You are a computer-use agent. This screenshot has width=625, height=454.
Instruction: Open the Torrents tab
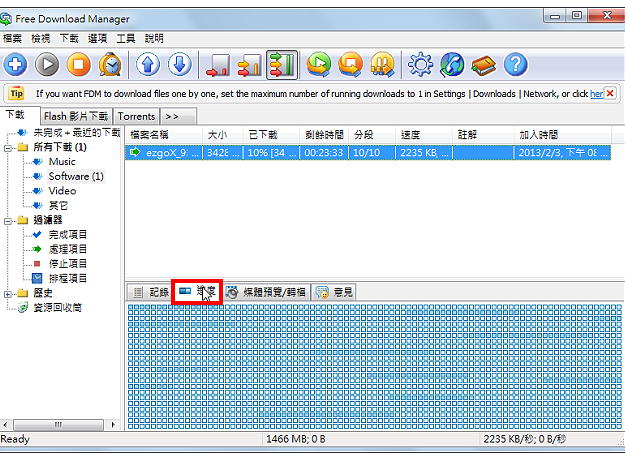point(136,116)
